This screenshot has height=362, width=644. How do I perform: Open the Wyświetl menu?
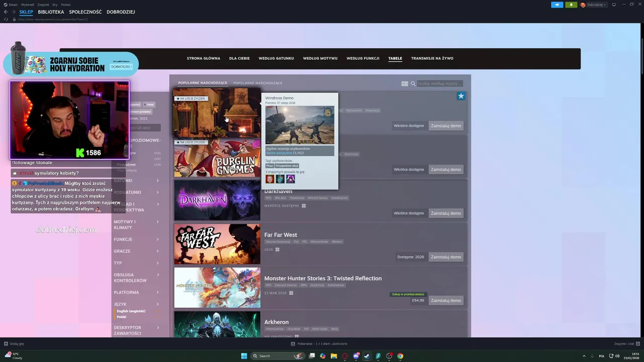coord(28,5)
